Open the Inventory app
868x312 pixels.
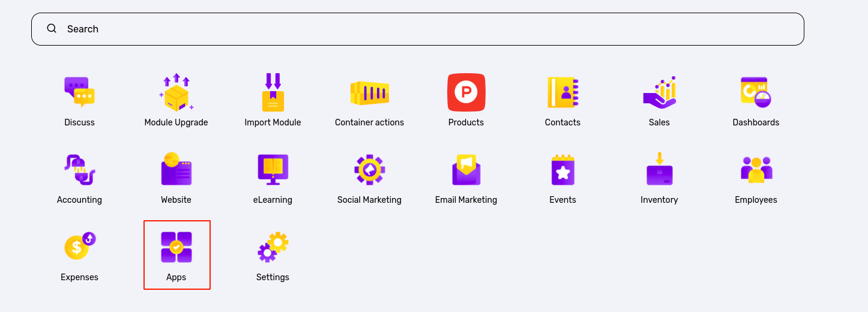tap(659, 170)
